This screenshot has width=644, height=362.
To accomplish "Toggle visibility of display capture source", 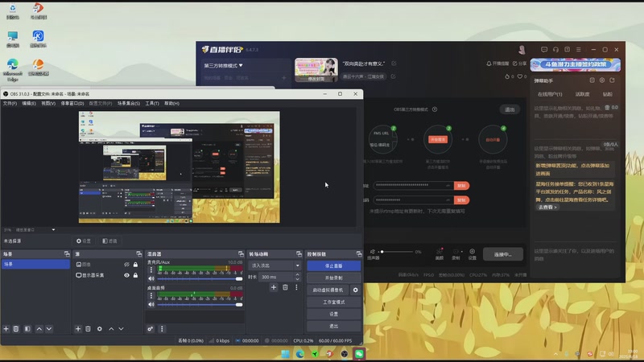I will 126,275.
